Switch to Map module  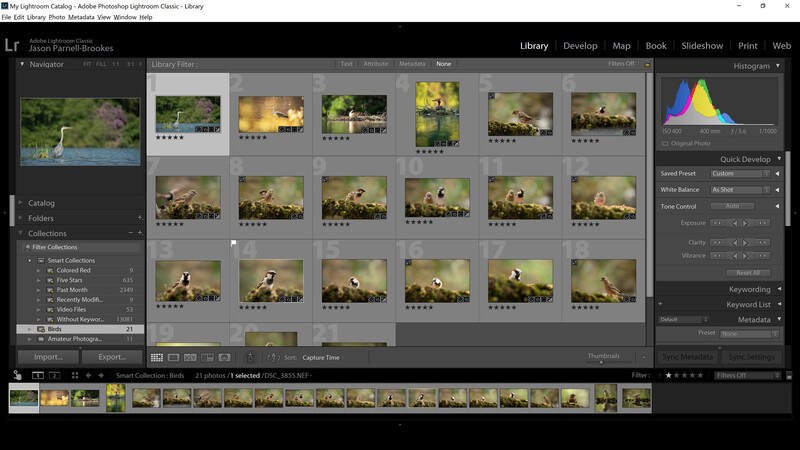pyautogui.click(x=621, y=46)
